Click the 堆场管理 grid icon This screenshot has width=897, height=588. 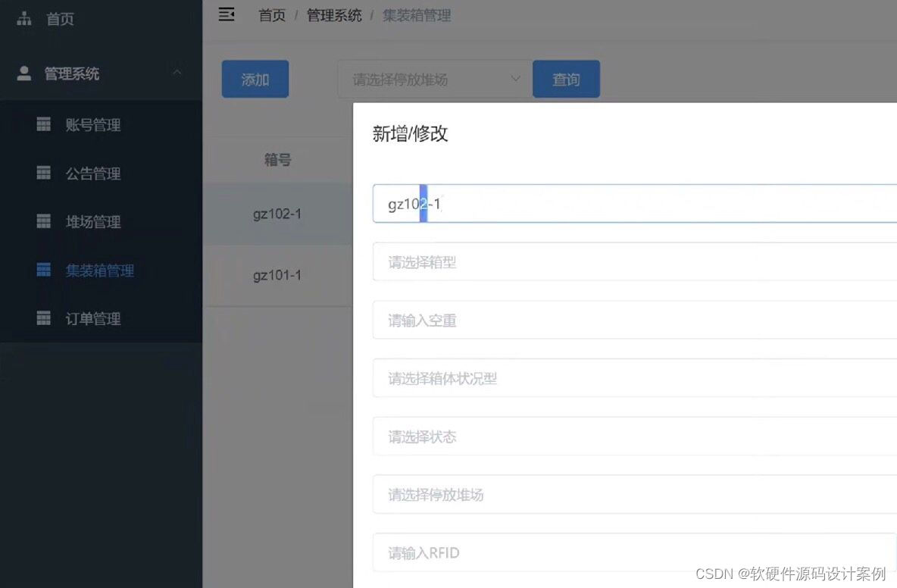tap(42, 221)
